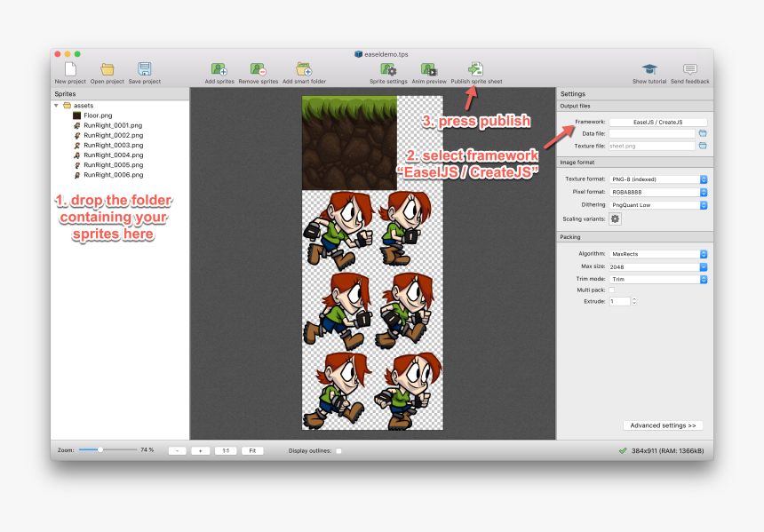Click the Add sprites icon

[x=219, y=69]
